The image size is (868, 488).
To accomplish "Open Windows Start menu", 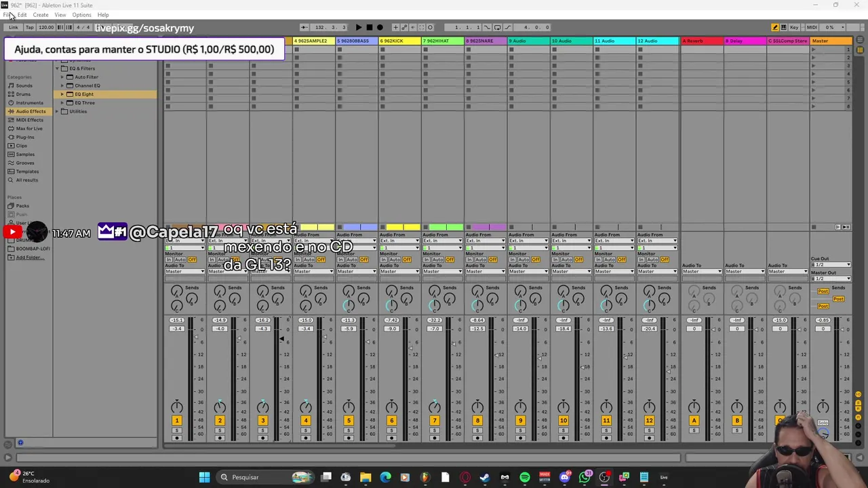I will click(x=204, y=477).
